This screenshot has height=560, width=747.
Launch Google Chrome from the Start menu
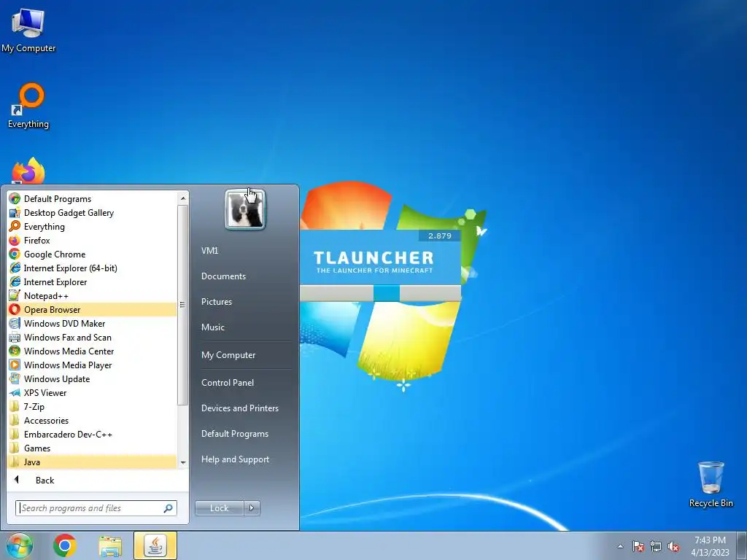pyautogui.click(x=92, y=254)
